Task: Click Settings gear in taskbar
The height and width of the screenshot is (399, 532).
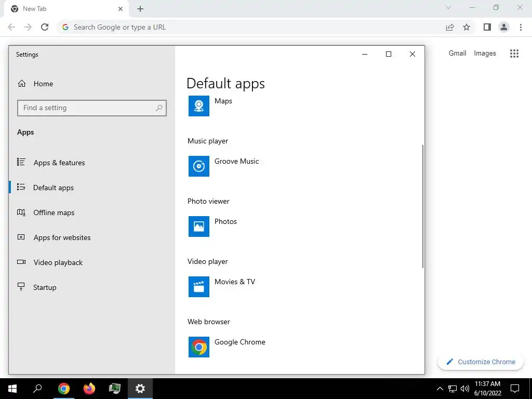Action: pyautogui.click(x=140, y=389)
